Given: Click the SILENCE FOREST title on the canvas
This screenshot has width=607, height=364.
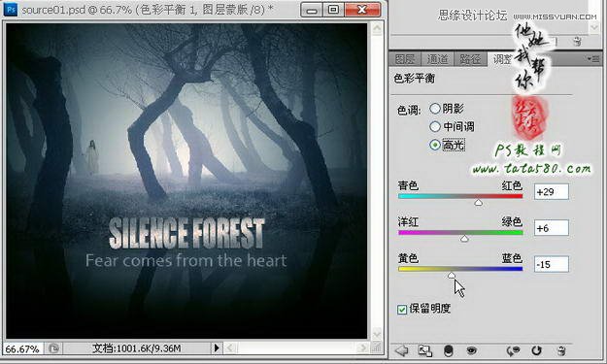Looking at the screenshot, I should point(186,233).
